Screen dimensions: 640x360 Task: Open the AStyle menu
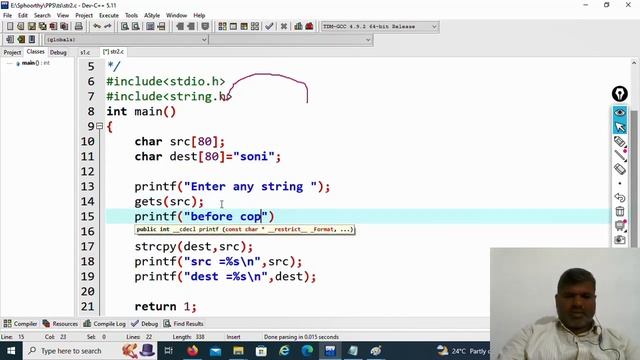click(x=152, y=16)
